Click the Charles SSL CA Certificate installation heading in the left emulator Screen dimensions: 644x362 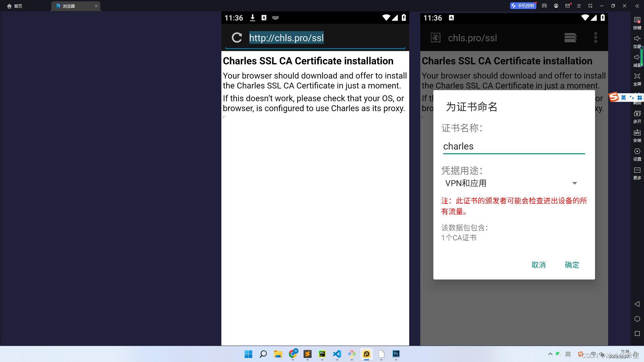308,61
